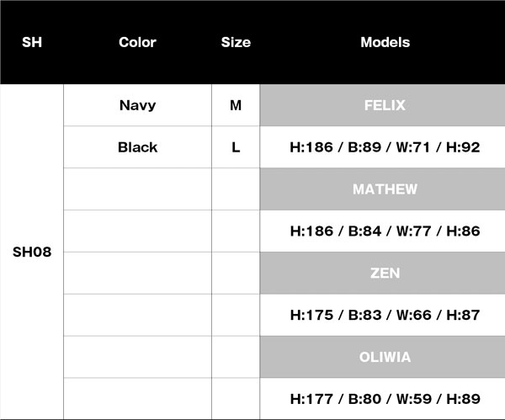Click the SH column header

[32, 42]
